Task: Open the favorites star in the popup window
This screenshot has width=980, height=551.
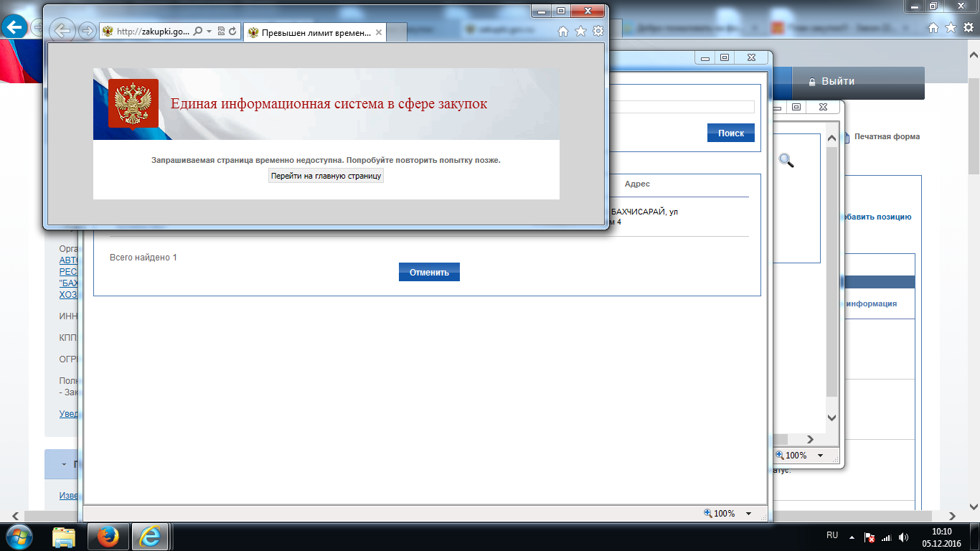Action: pyautogui.click(x=580, y=31)
